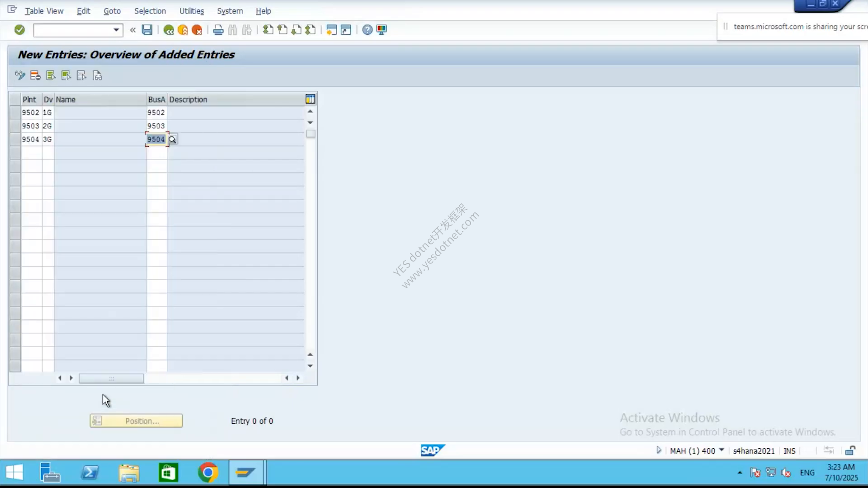
Task: Open File Explorer from the taskbar
Action: 129,473
